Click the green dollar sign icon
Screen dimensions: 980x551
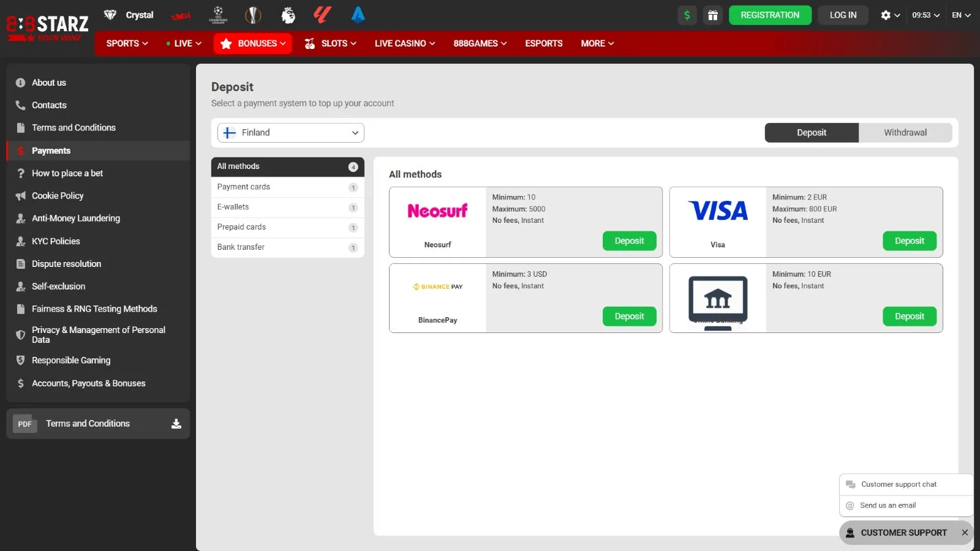pyautogui.click(x=687, y=15)
